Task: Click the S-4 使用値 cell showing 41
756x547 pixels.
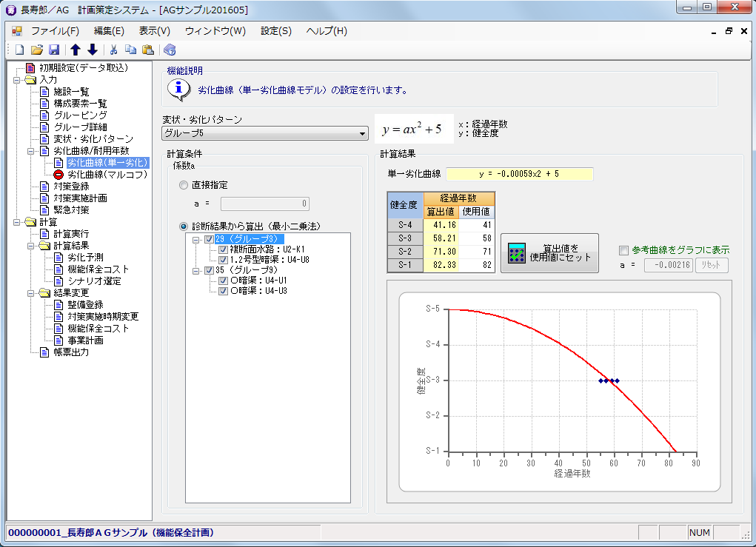Action: click(x=476, y=225)
